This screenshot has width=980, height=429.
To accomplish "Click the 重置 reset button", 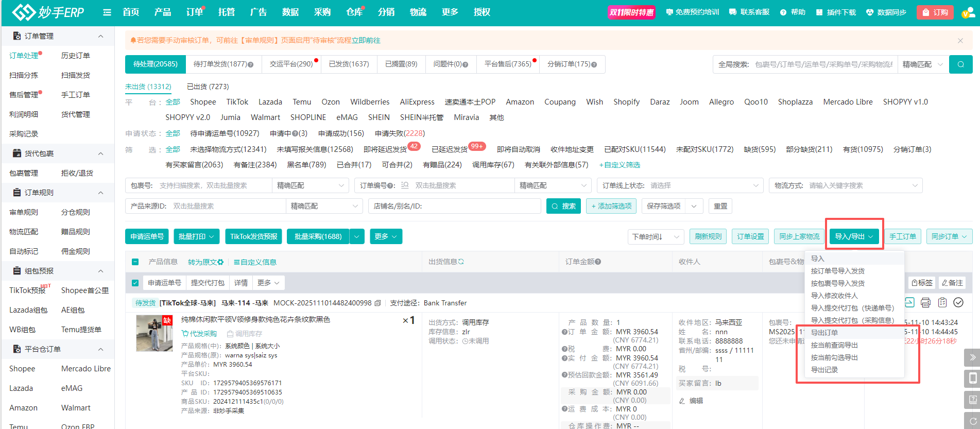I will coord(720,206).
